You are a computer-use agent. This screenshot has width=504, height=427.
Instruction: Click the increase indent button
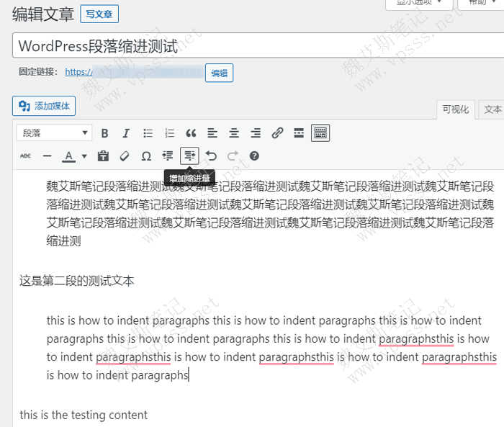[189, 156]
